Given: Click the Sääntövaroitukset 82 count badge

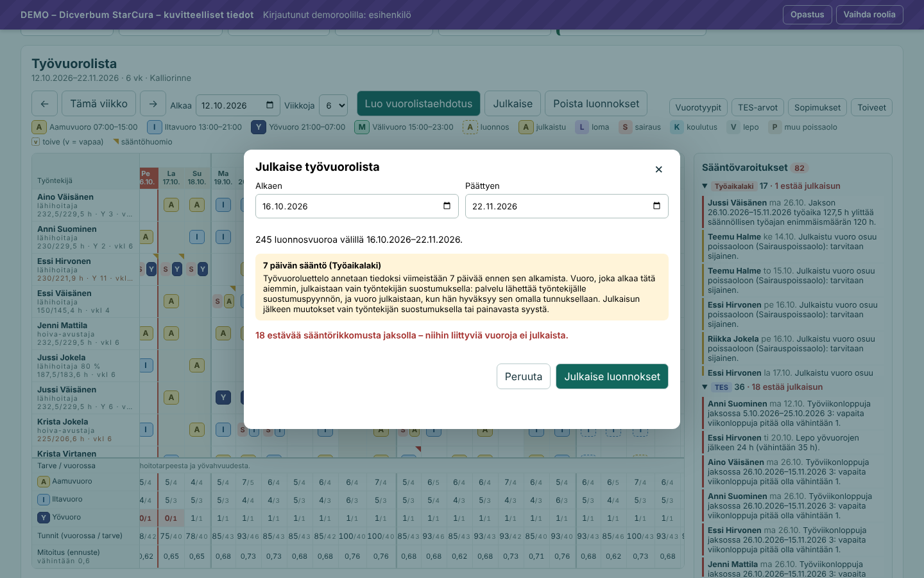Looking at the screenshot, I should tap(800, 168).
